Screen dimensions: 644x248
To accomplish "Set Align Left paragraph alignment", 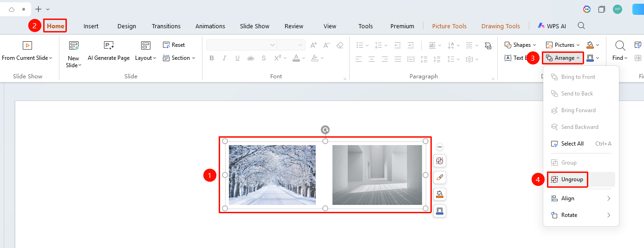I will point(359,59).
